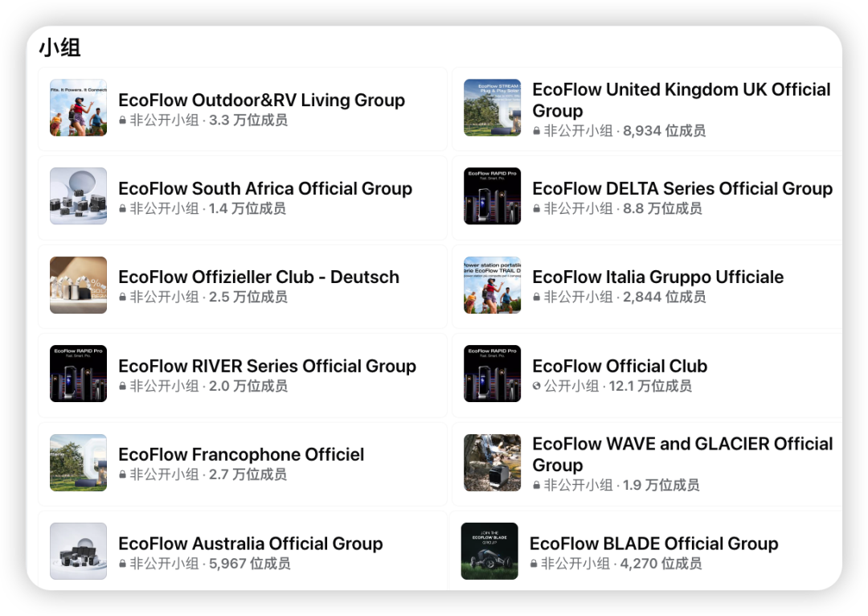Click the lock icon under BLADE Official Group
Screen dimensions: 868x616
pyautogui.click(x=534, y=564)
